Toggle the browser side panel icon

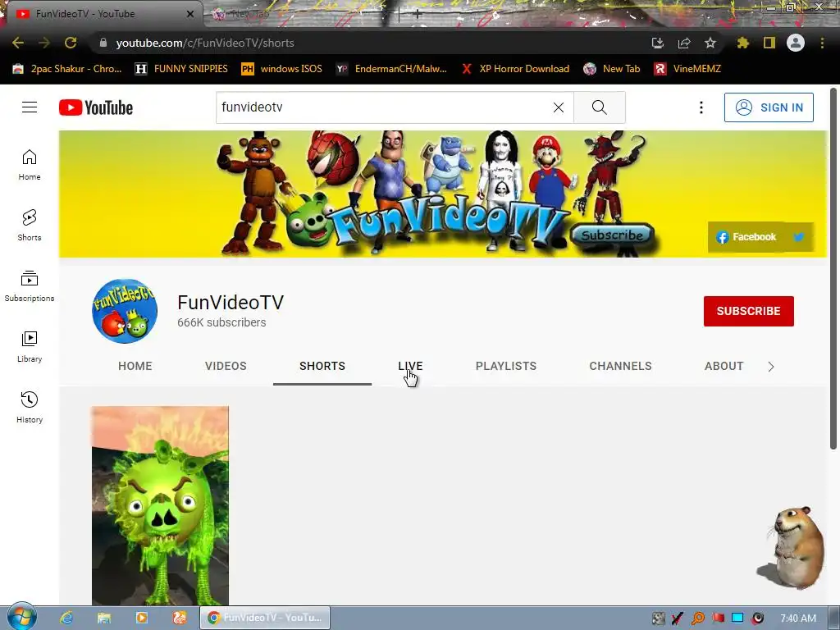coord(769,43)
